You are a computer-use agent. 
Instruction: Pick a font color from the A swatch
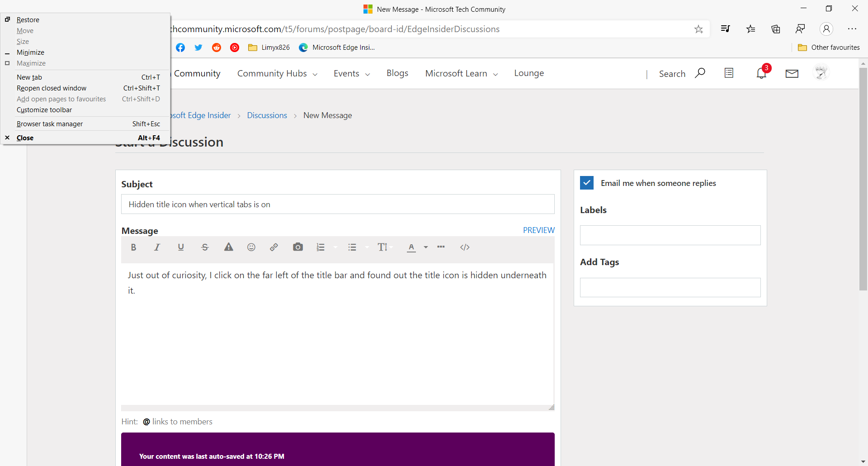click(x=411, y=247)
